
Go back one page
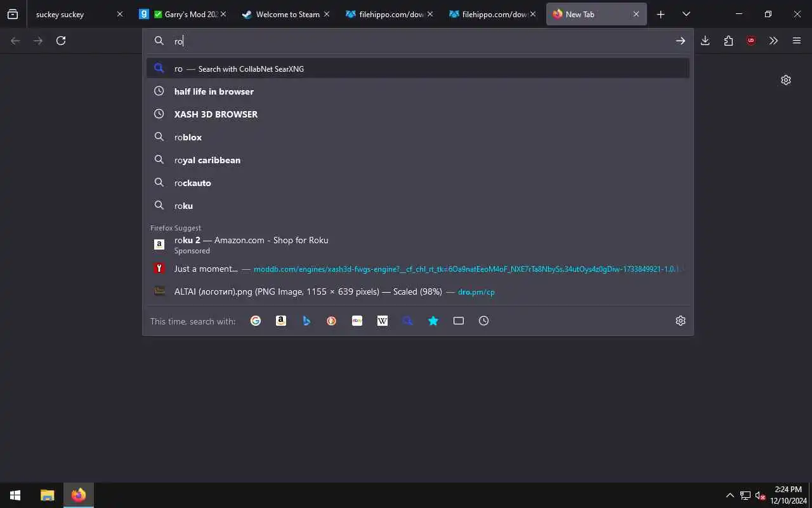click(15, 41)
